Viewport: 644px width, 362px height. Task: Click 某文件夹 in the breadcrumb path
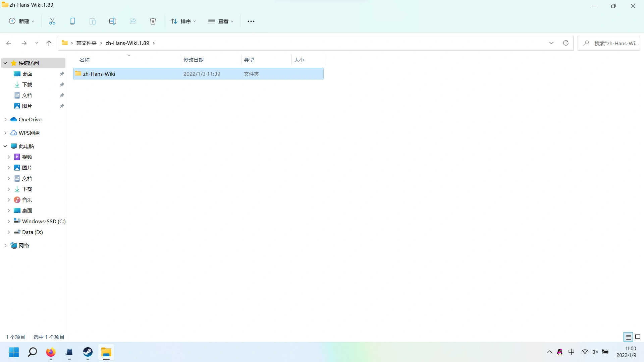pos(86,43)
